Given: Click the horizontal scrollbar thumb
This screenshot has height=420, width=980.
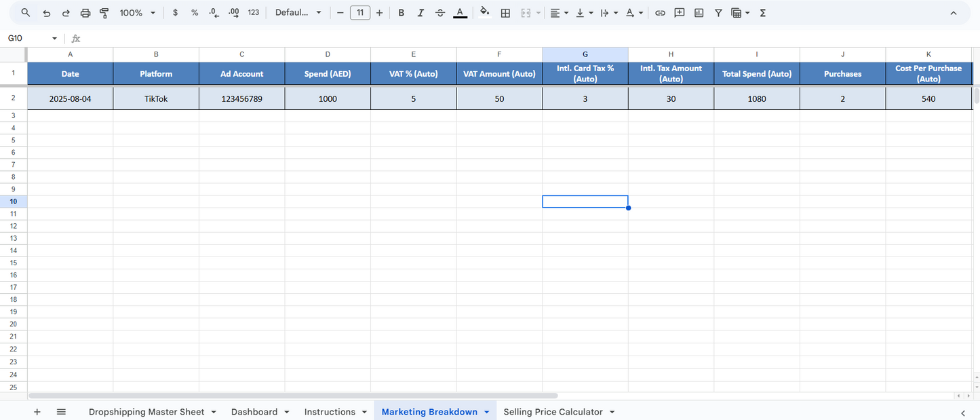Looking at the screenshot, I should coord(293,396).
